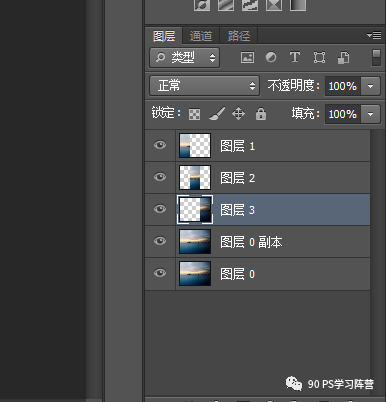
Task: Click the 填充 100% value field
Action: pos(343,114)
